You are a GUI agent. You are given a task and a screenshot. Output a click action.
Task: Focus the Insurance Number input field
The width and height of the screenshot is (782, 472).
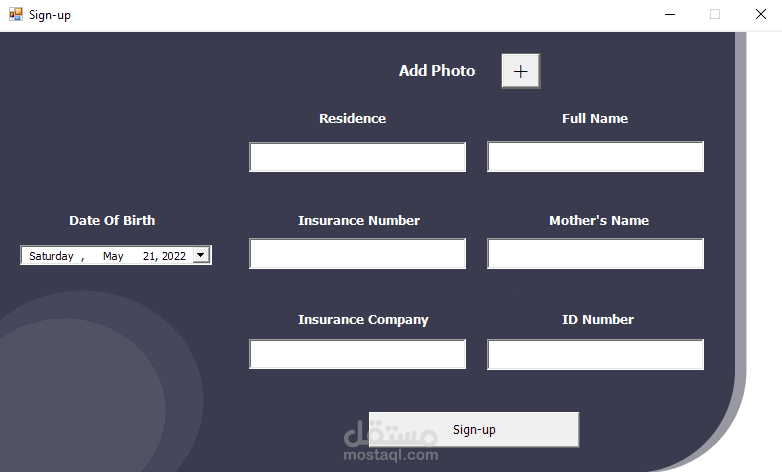click(357, 254)
